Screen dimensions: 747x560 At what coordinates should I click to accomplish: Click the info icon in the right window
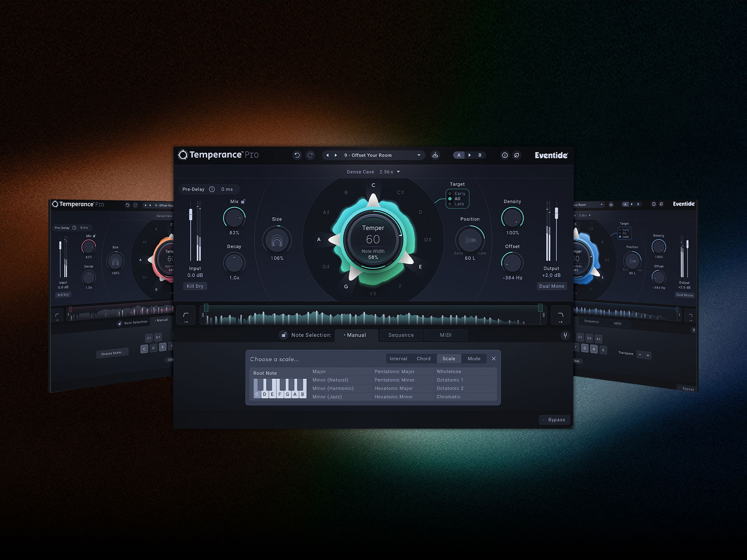point(654,204)
